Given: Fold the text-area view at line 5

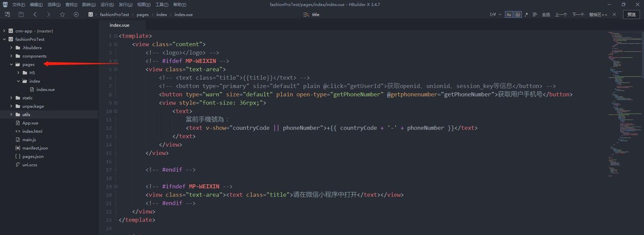Looking at the screenshot, I should coord(116,69).
